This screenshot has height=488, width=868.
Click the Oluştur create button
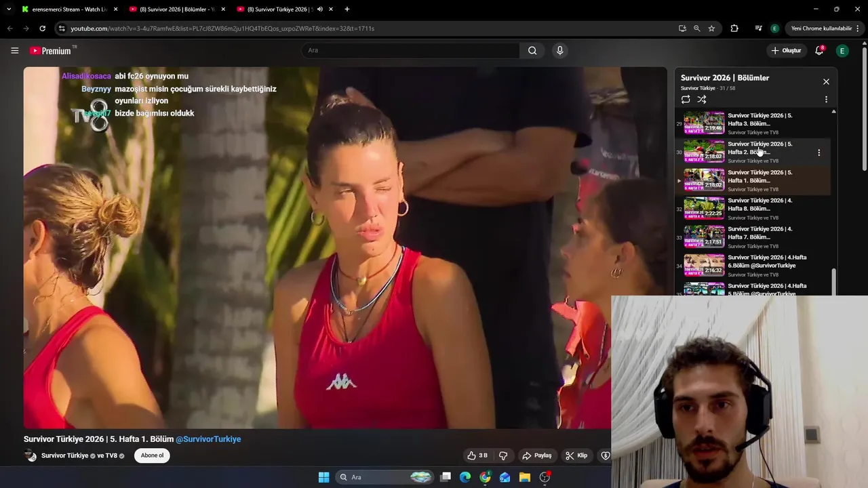tap(785, 50)
